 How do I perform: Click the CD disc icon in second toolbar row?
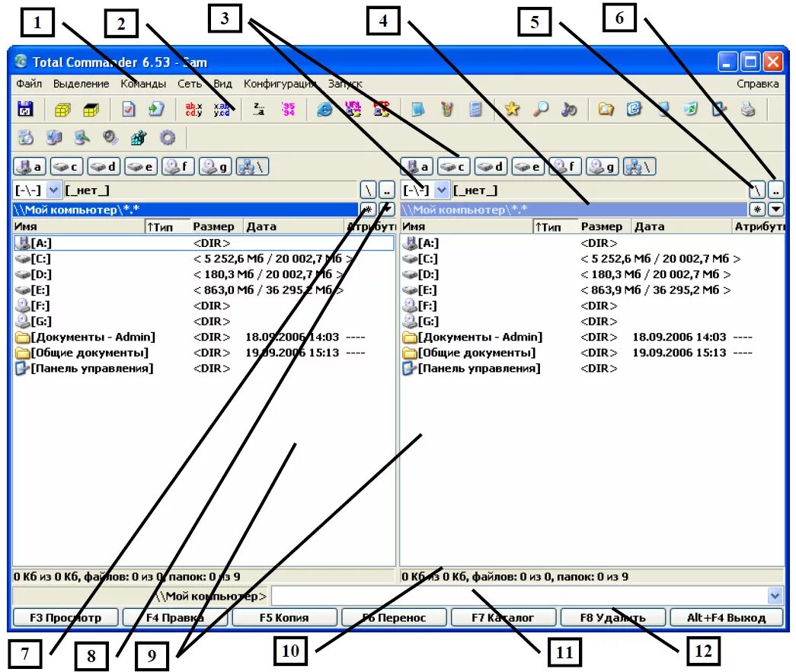point(25,138)
